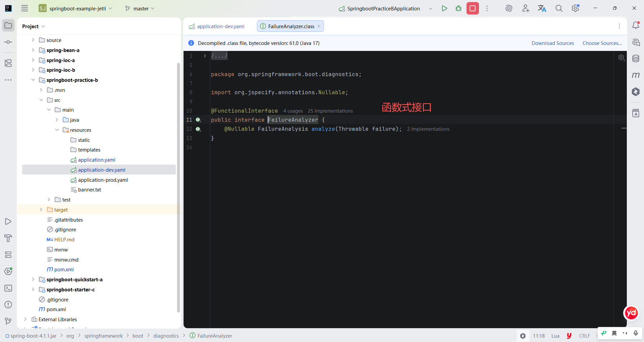Open the AI chat panel icon on right

(636, 42)
